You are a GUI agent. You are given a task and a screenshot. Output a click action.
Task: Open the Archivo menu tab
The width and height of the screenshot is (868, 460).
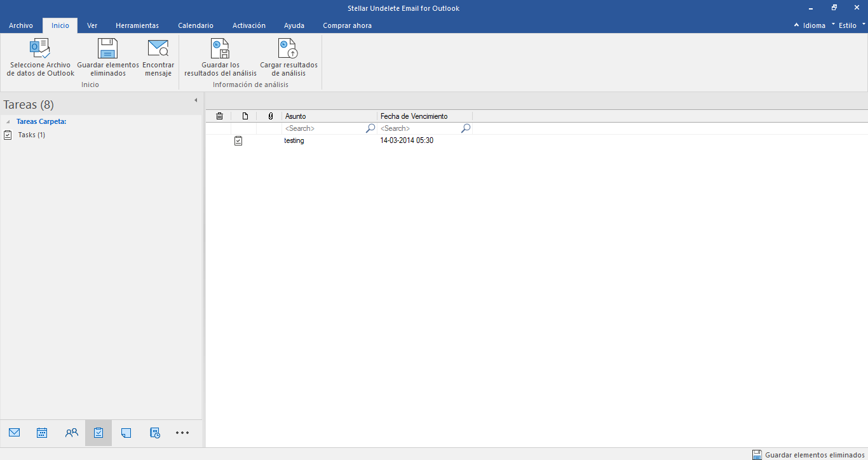21,25
